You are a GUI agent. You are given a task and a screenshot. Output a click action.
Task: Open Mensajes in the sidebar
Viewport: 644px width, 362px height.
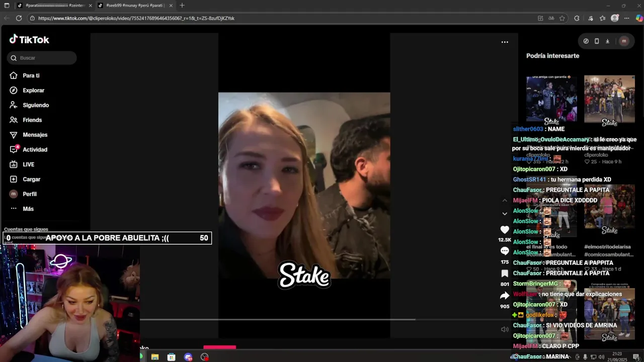[x=35, y=135]
